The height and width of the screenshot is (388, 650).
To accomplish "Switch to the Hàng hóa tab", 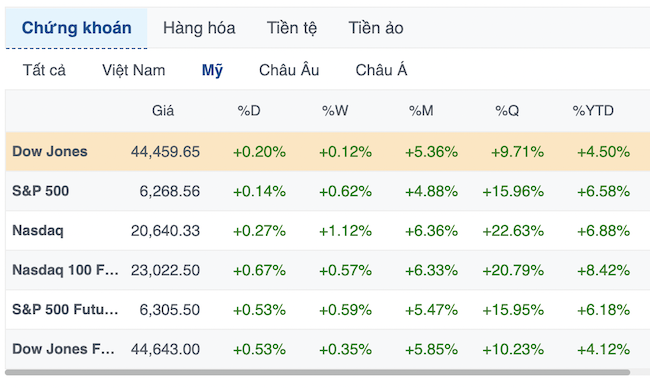I will [x=199, y=28].
